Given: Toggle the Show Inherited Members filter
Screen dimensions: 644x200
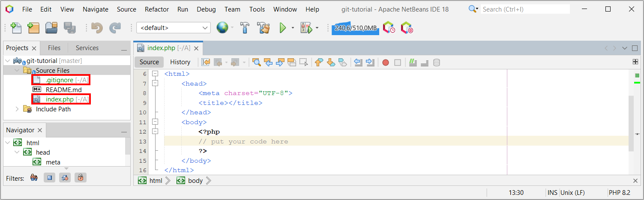Looking at the screenshot, I should (34, 178).
